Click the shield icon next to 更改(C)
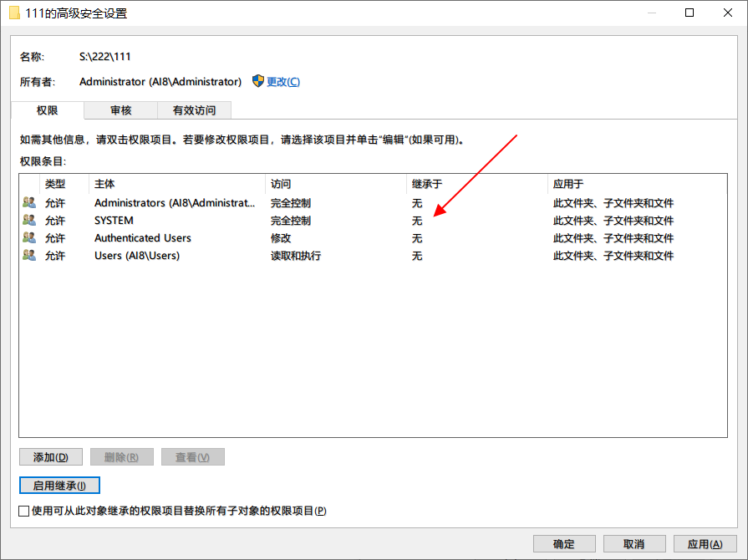748x560 pixels. coord(258,81)
